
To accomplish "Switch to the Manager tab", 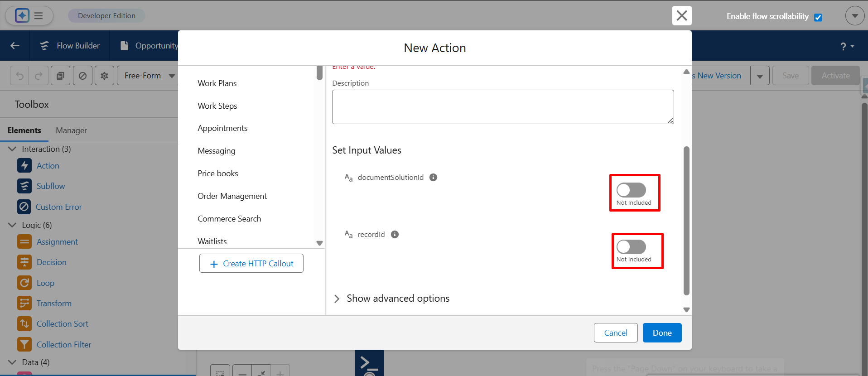I will [x=71, y=130].
